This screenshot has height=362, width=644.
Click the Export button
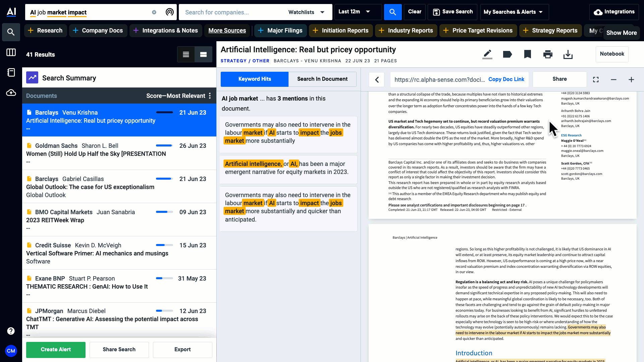182,350
